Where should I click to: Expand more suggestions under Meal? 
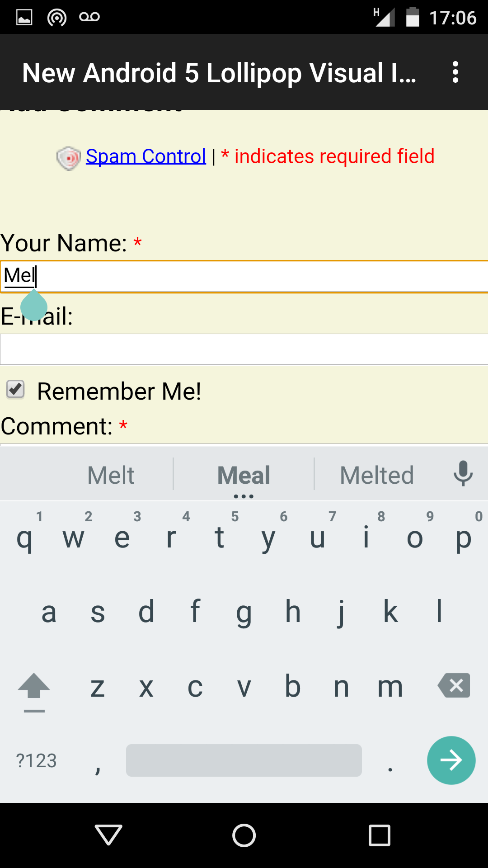click(x=244, y=496)
